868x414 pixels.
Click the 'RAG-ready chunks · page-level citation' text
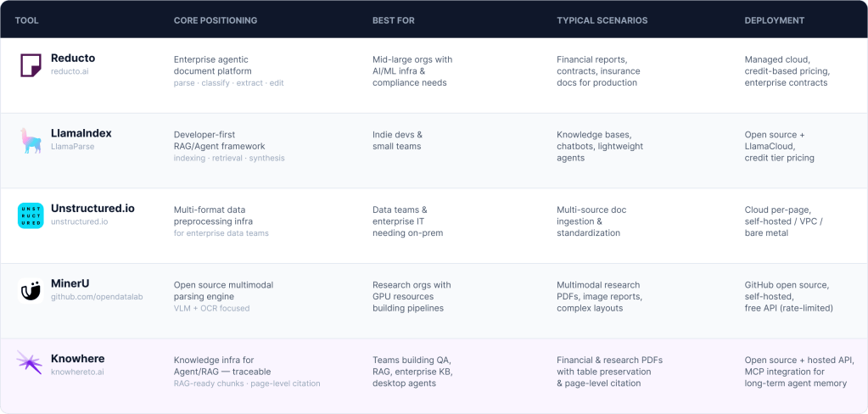(247, 383)
